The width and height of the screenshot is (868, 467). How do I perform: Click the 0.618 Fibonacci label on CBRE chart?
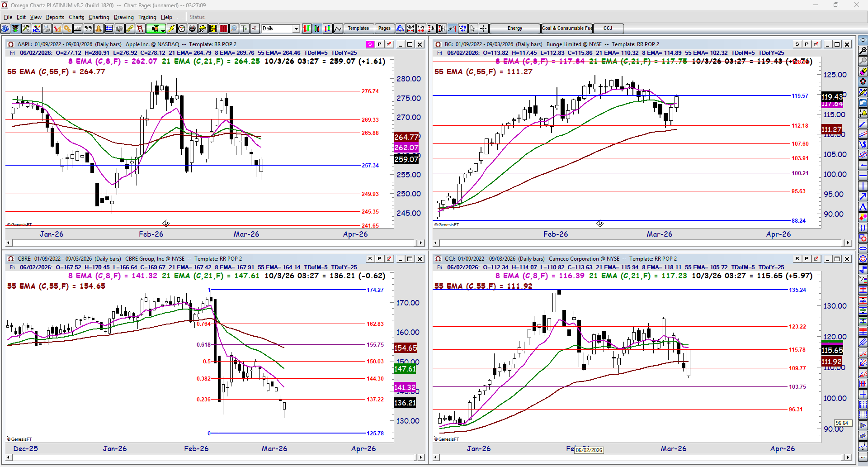(203, 345)
